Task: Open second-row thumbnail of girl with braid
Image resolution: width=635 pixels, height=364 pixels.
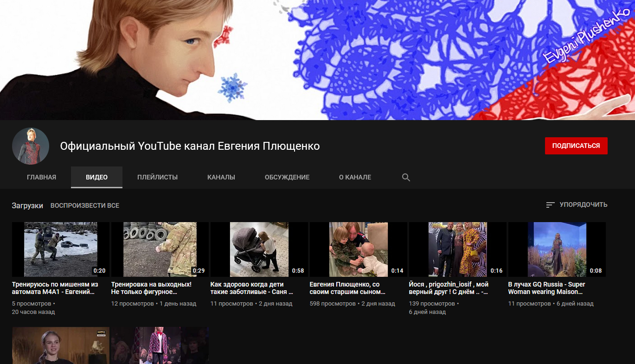Action: [60, 345]
